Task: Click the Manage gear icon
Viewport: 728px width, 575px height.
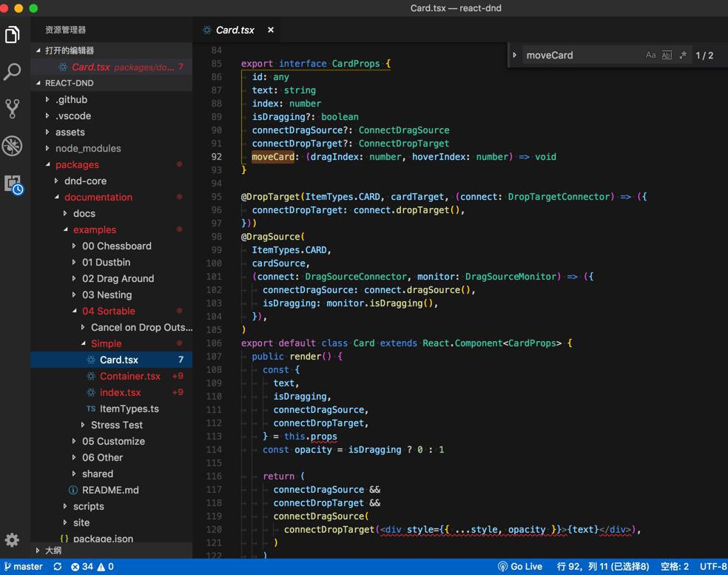Action: 13,540
